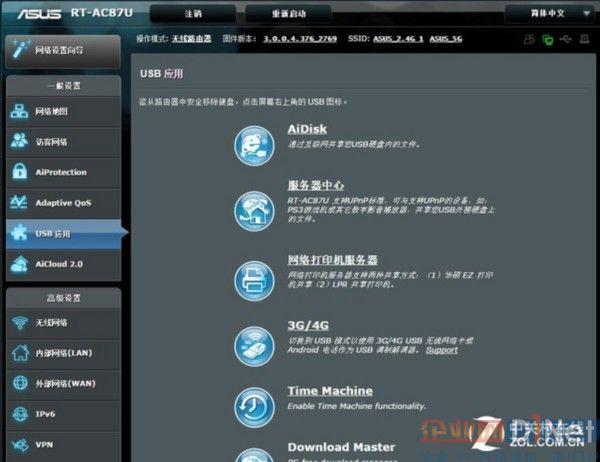
Task: Open the Servers Center (服务器中心) house icon
Action: click(254, 211)
